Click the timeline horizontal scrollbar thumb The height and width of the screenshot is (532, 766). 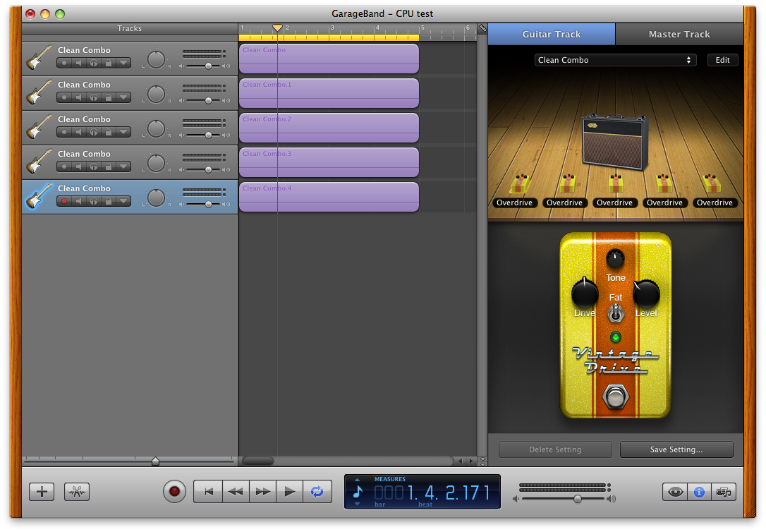coord(257,461)
